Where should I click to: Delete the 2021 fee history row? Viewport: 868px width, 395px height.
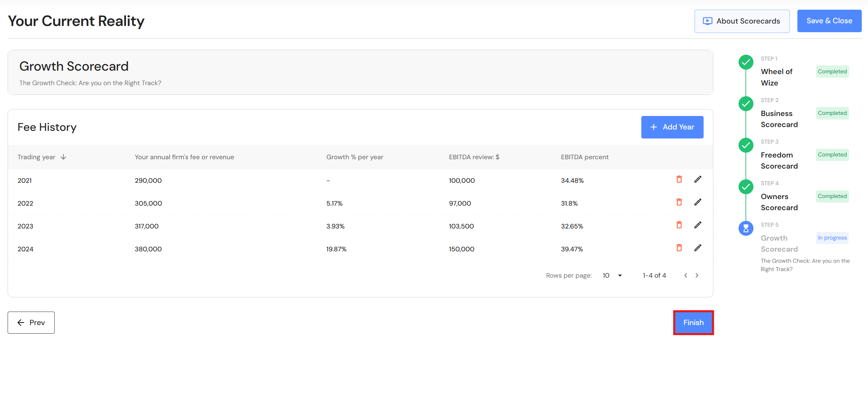tap(679, 179)
